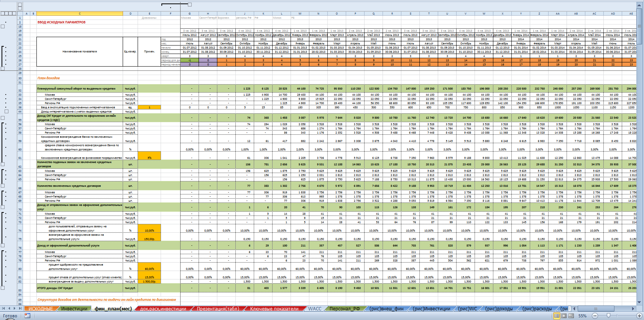This screenshot has height=320, width=644.
Task: Collapse the row group ending at row 83
Action: (3, 288)
